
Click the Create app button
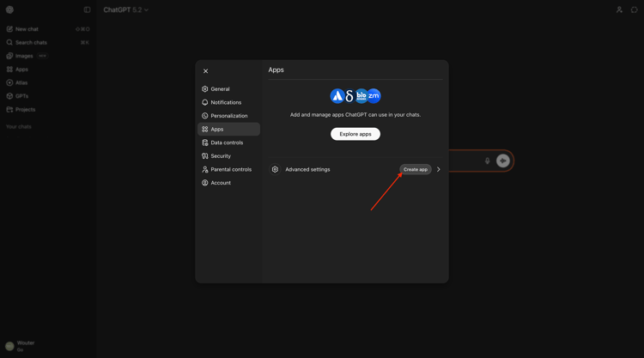416,169
